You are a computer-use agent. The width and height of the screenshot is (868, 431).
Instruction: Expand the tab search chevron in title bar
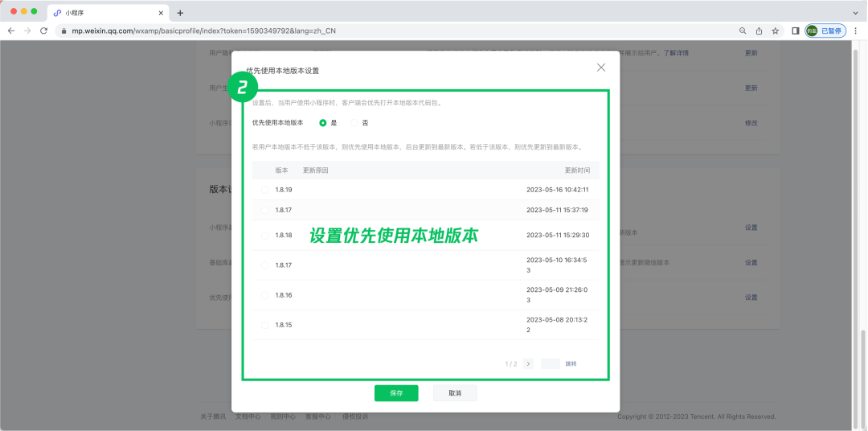(855, 13)
